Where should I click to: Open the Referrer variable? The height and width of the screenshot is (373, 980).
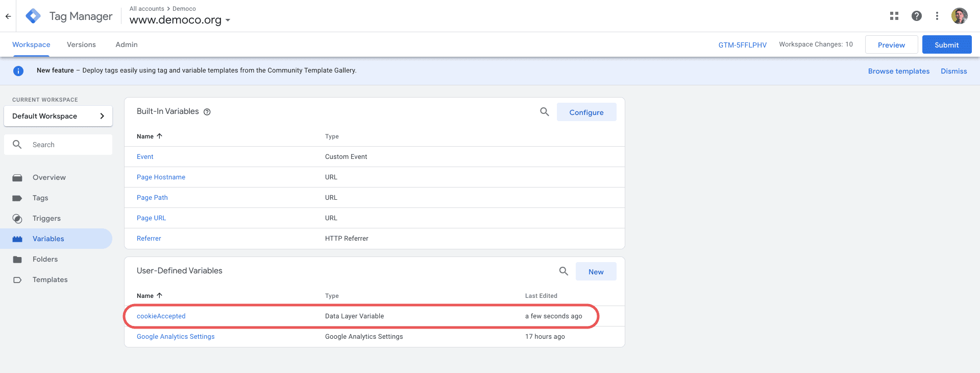pos(149,239)
